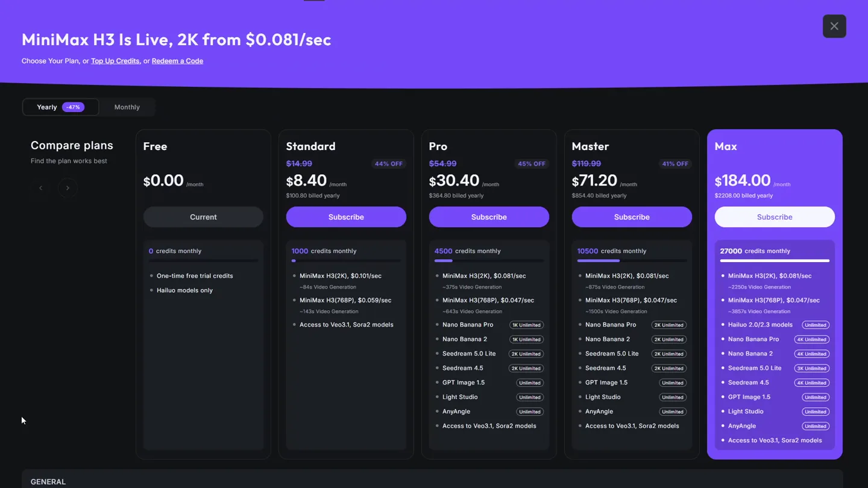This screenshot has width=868, height=488.
Task: Click the next plans arrow chevron
Action: pyautogui.click(x=68, y=188)
